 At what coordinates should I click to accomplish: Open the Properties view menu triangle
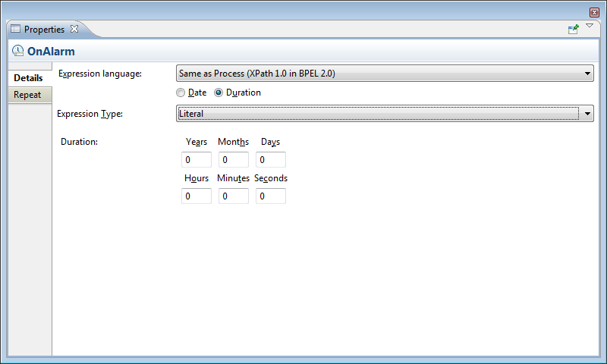pyautogui.click(x=590, y=27)
